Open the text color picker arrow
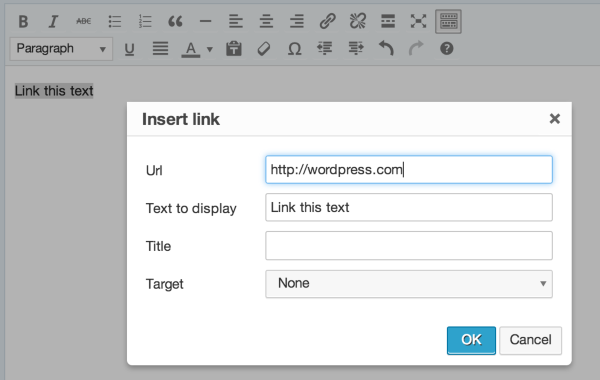Screen dimensions: 600x380 pos(210,49)
